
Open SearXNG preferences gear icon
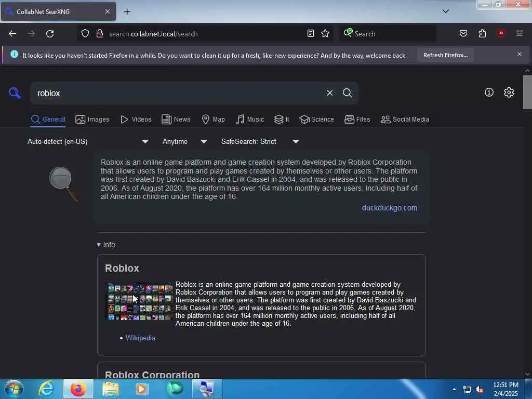point(509,92)
